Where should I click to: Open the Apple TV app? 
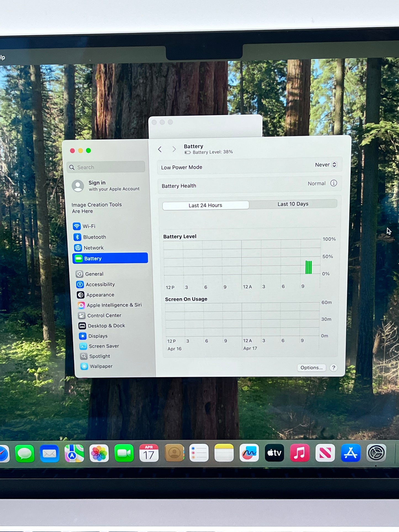click(x=274, y=453)
